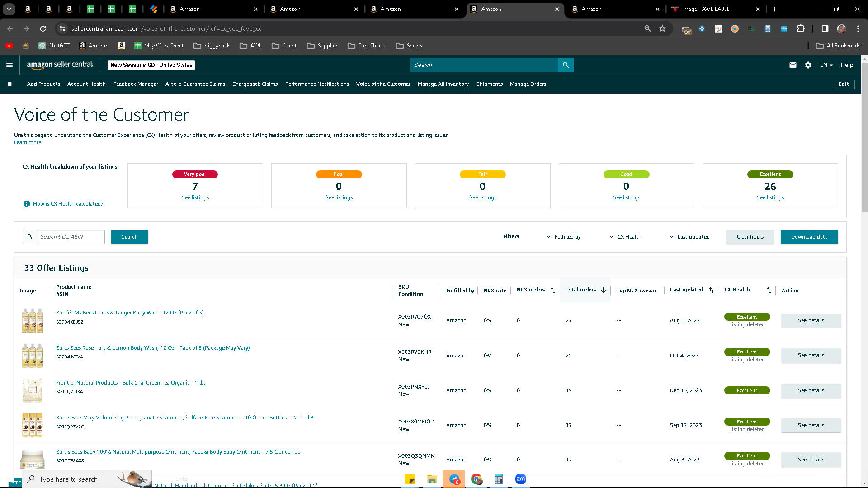The height and width of the screenshot is (488, 868).
Task: Open Chrome three-dot menu
Action: (858, 28)
